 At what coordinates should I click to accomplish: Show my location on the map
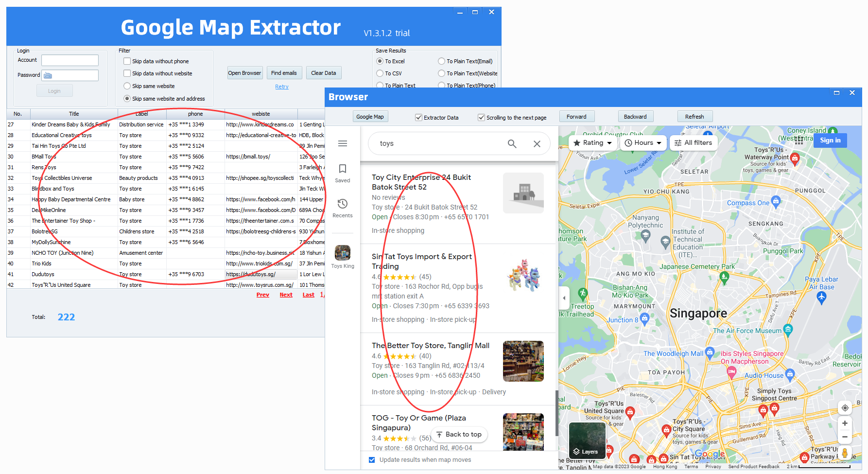coord(845,408)
